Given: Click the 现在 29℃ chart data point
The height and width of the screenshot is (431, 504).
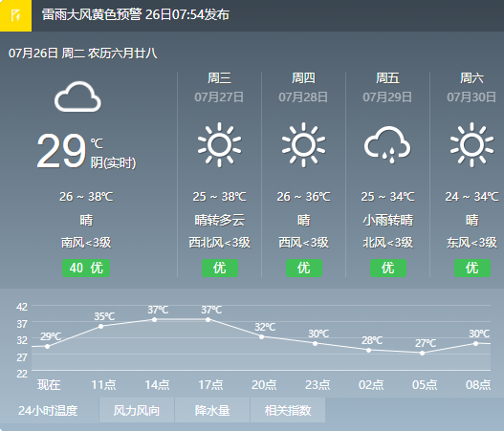Looking at the screenshot, I should 47,346.
